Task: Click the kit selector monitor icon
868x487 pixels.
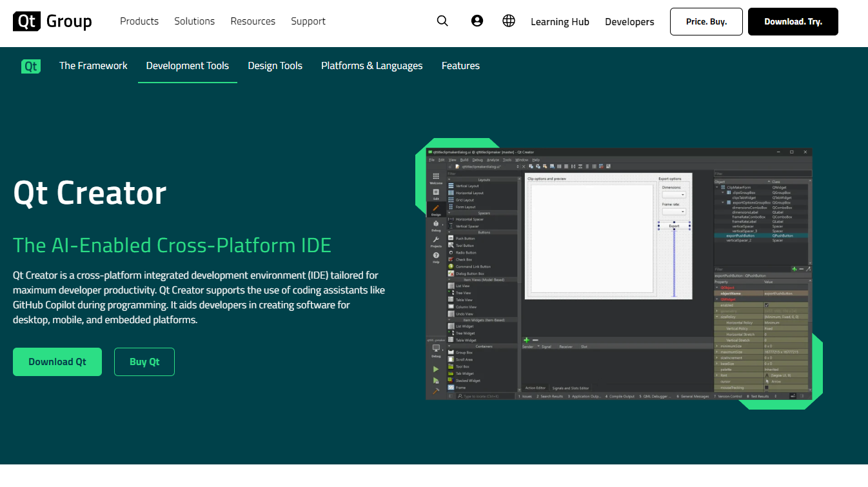Action: [436, 349]
